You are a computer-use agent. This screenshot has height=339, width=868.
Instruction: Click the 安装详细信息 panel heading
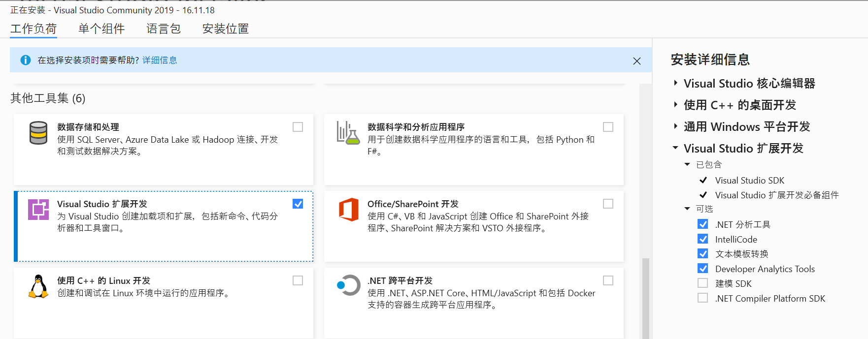click(710, 60)
